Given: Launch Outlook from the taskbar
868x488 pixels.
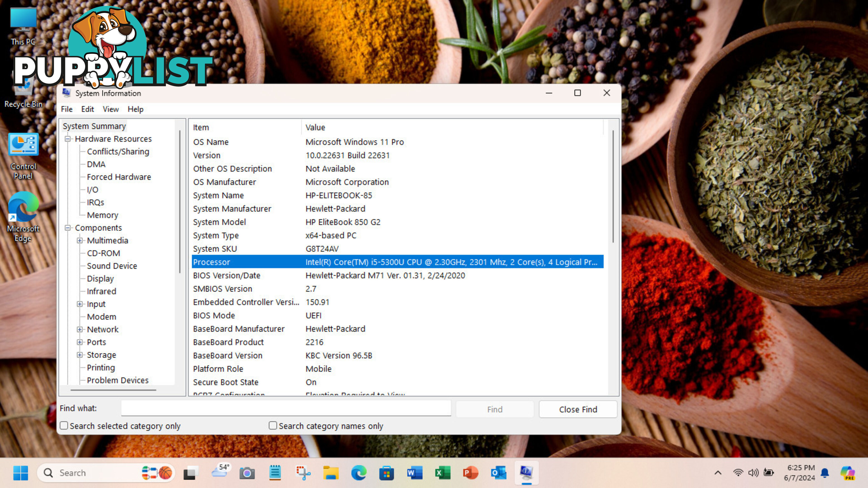Looking at the screenshot, I should (x=498, y=473).
